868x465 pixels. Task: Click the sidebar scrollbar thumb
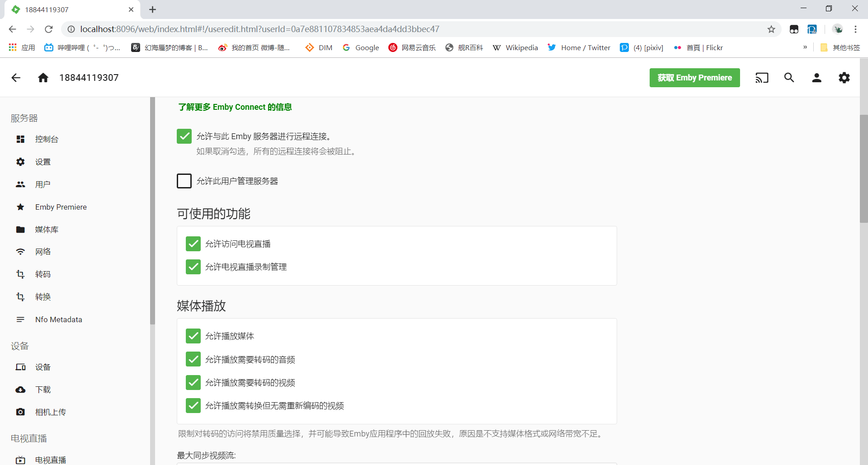click(152, 211)
